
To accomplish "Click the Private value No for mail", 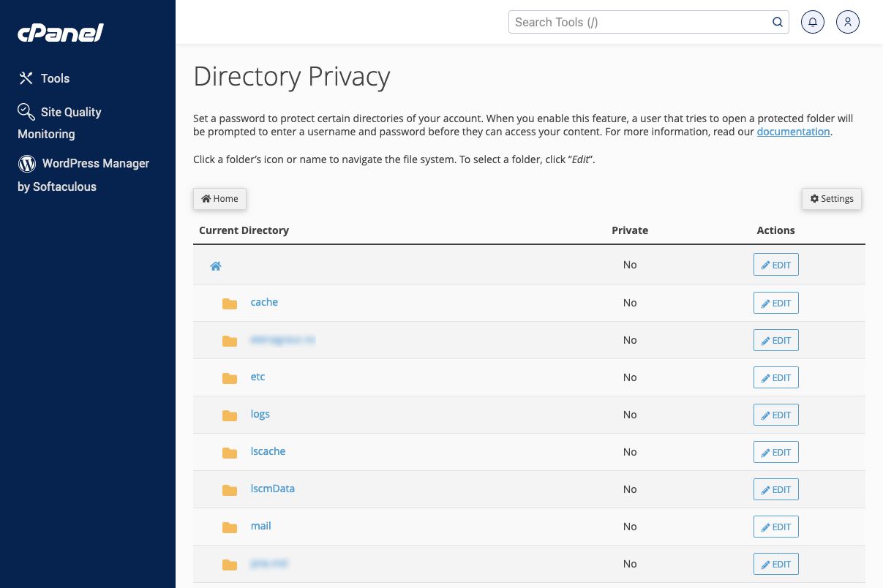I will pyautogui.click(x=630, y=527).
